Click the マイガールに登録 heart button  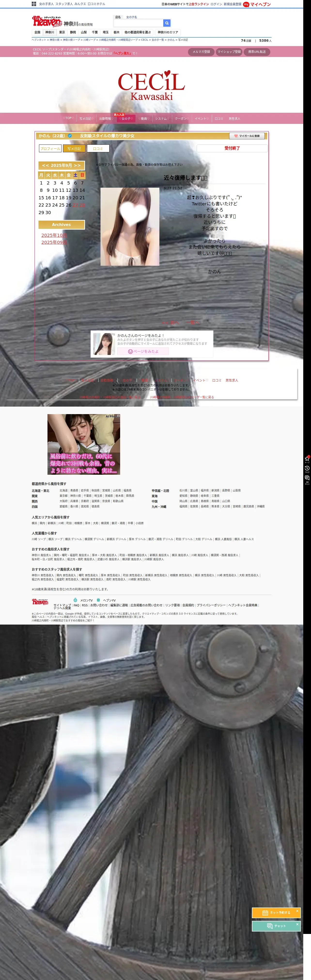coord(247,136)
